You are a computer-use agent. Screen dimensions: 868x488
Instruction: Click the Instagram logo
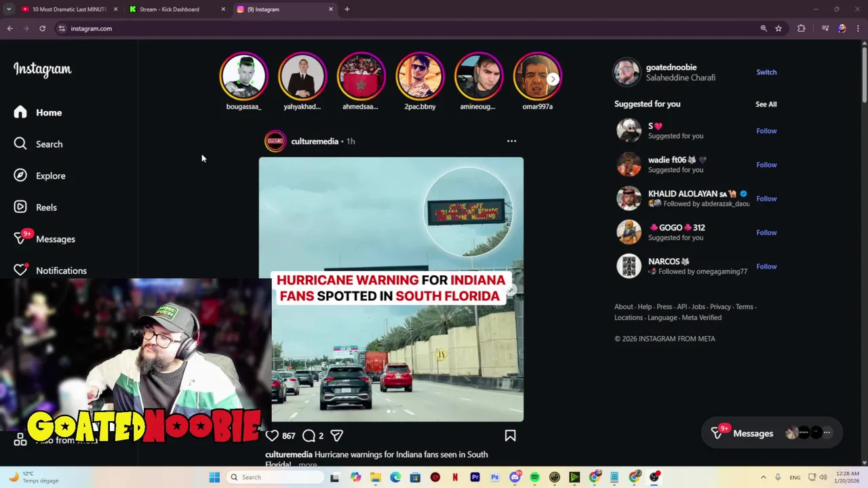[x=42, y=69]
